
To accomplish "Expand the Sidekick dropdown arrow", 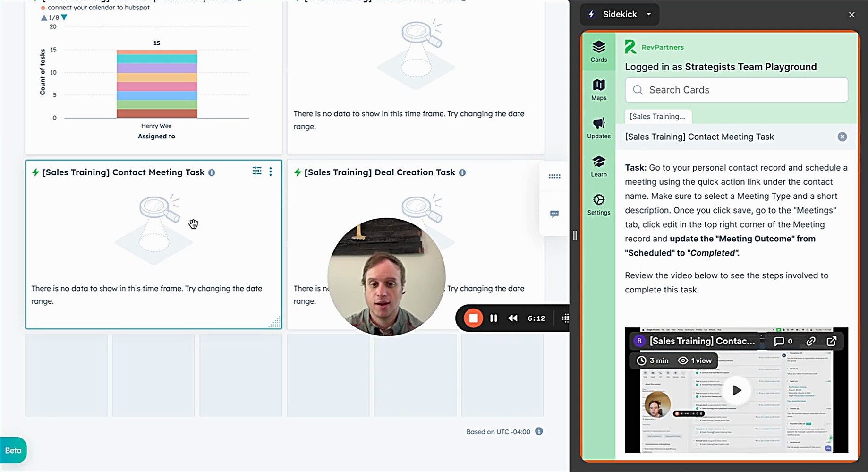I will point(648,14).
